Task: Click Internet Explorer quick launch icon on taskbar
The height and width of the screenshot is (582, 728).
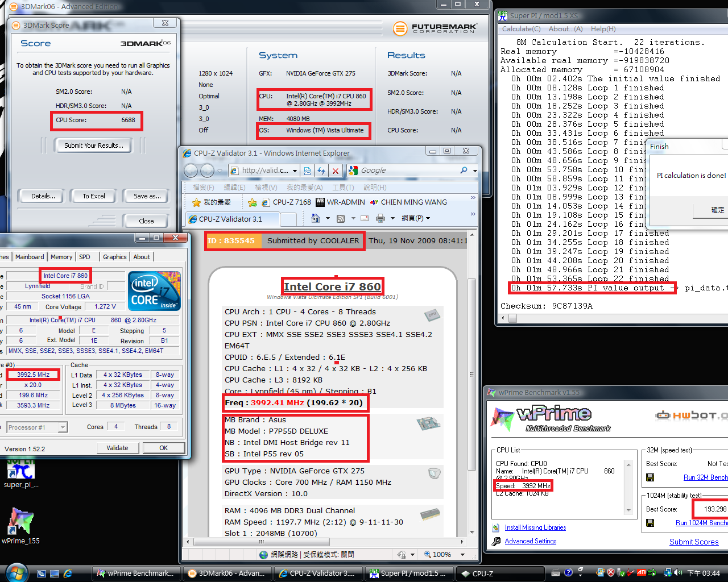Action: (x=68, y=573)
